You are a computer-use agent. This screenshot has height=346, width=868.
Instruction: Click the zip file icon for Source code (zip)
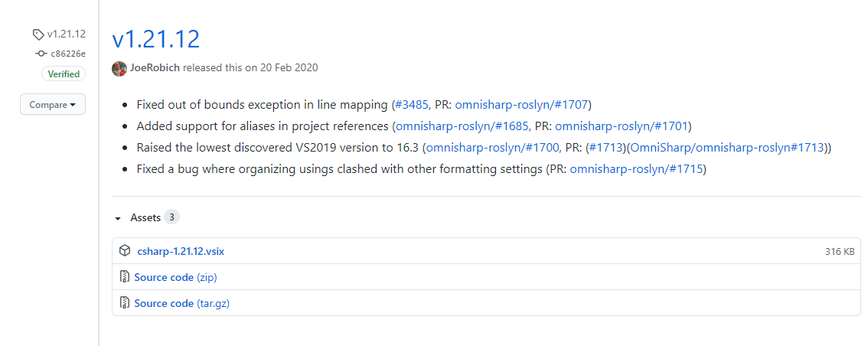pyautogui.click(x=125, y=277)
